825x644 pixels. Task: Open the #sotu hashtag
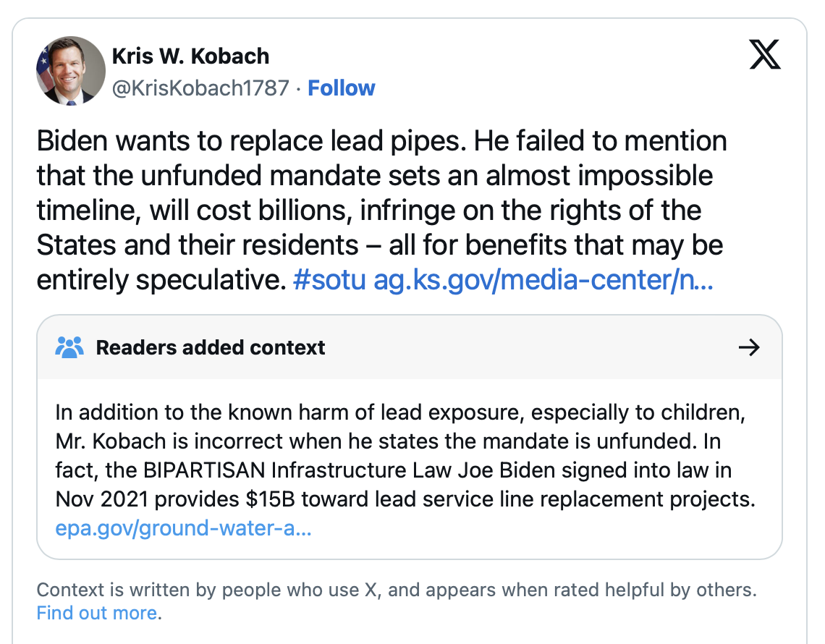[329, 281]
